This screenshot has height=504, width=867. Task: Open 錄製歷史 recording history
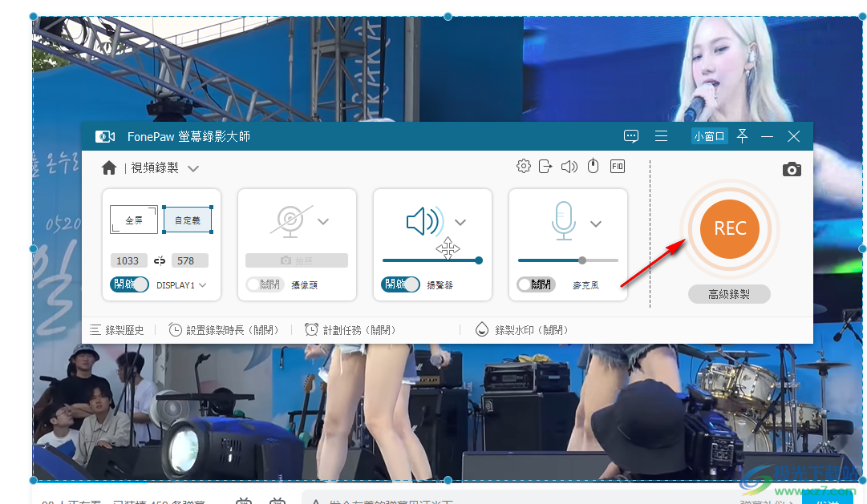click(x=116, y=330)
